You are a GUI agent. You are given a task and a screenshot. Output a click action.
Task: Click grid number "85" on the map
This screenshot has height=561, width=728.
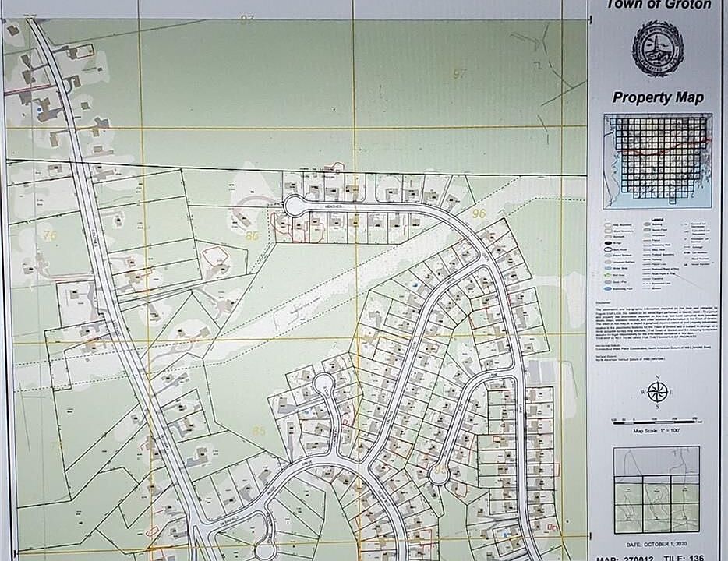(259, 431)
